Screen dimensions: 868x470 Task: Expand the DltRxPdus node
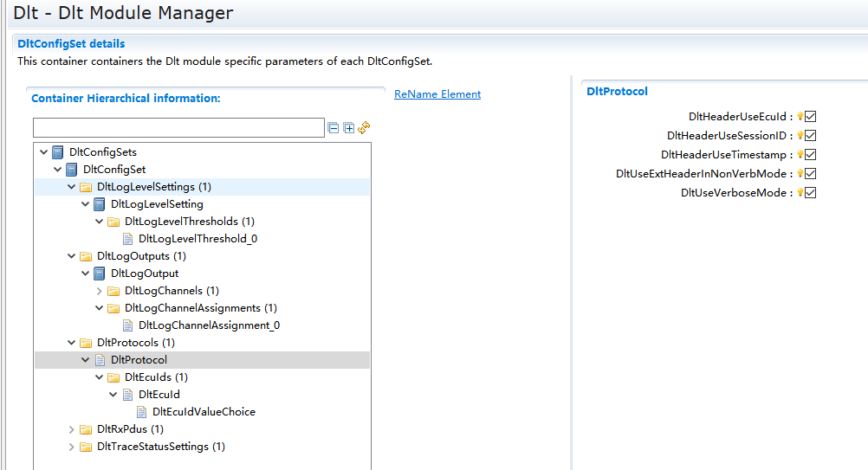point(72,429)
